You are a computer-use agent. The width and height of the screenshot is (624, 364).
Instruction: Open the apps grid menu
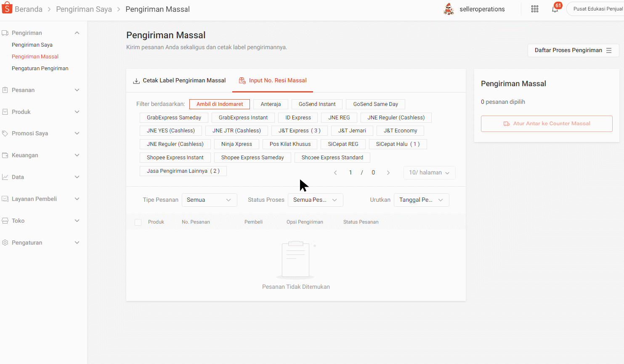[x=535, y=9]
